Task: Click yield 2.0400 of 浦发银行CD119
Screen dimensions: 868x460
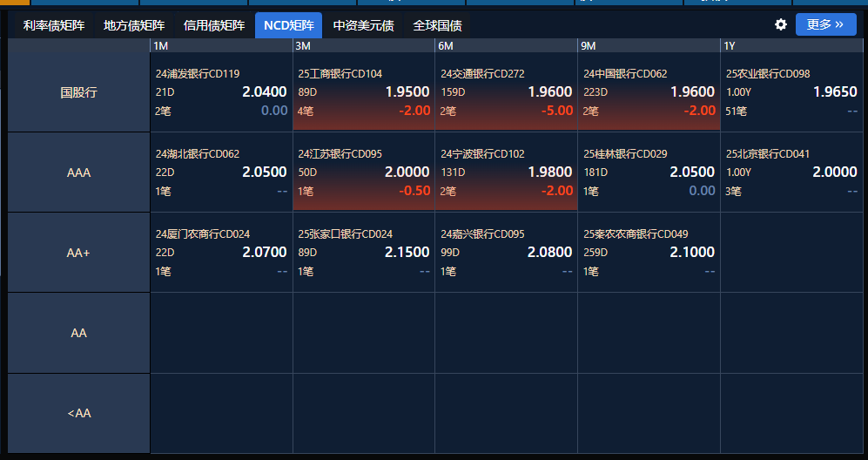Action: coord(265,92)
